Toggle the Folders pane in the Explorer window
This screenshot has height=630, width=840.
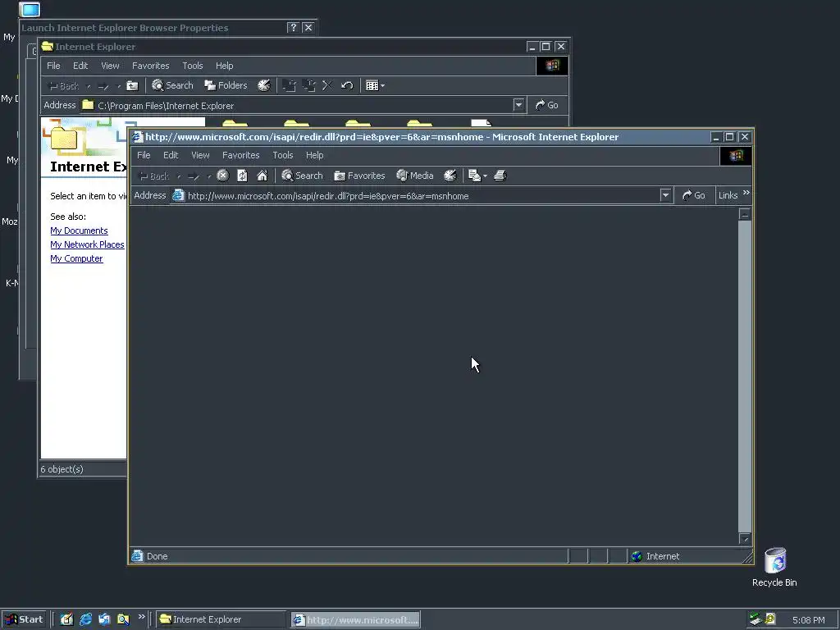click(226, 85)
